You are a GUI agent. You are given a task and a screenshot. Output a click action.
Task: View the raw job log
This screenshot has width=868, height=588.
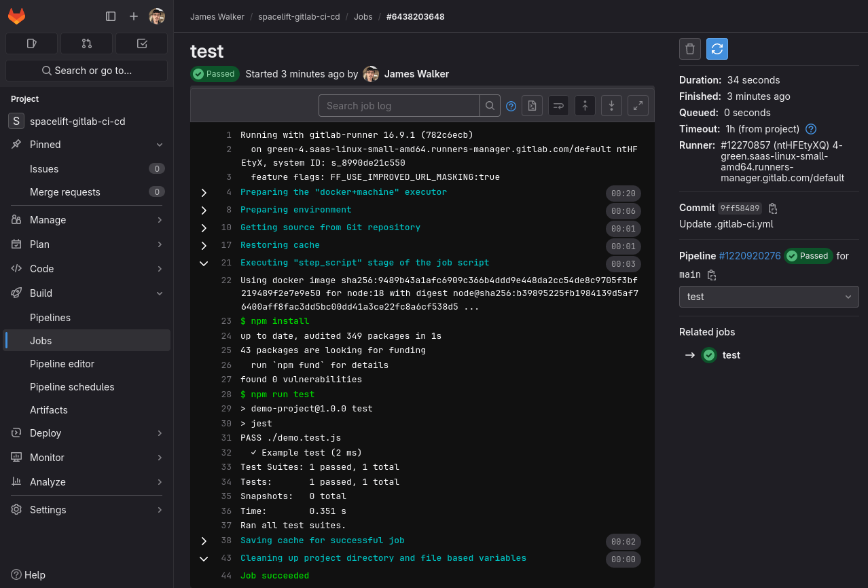532,105
